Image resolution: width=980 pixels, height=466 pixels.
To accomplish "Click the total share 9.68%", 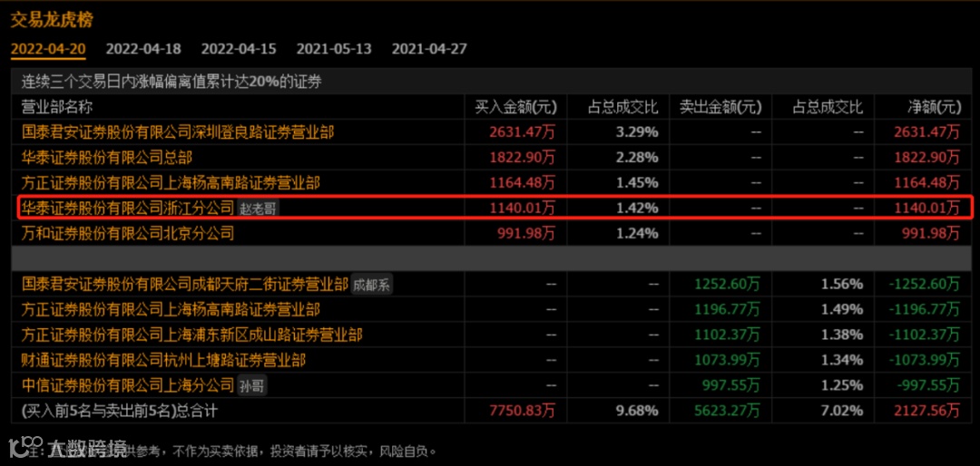I will click(639, 411).
